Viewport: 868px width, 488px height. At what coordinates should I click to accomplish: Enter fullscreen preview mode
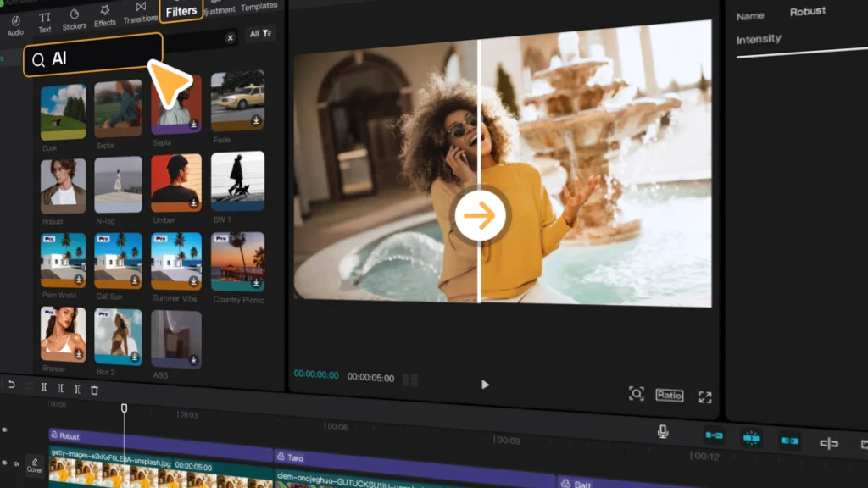click(x=704, y=397)
